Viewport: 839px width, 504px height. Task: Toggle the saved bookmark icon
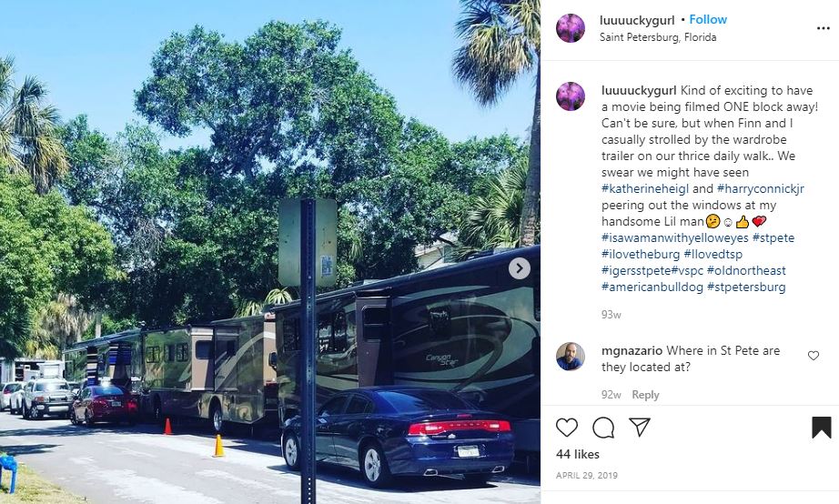coord(822,428)
